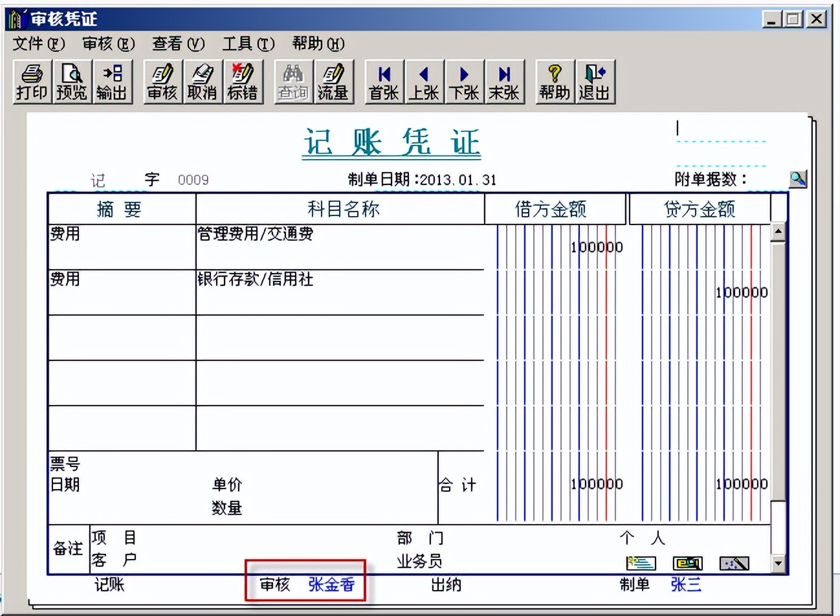Go to the first voucher with 首张
The width and height of the screenshot is (840, 616).
(384, 81)
